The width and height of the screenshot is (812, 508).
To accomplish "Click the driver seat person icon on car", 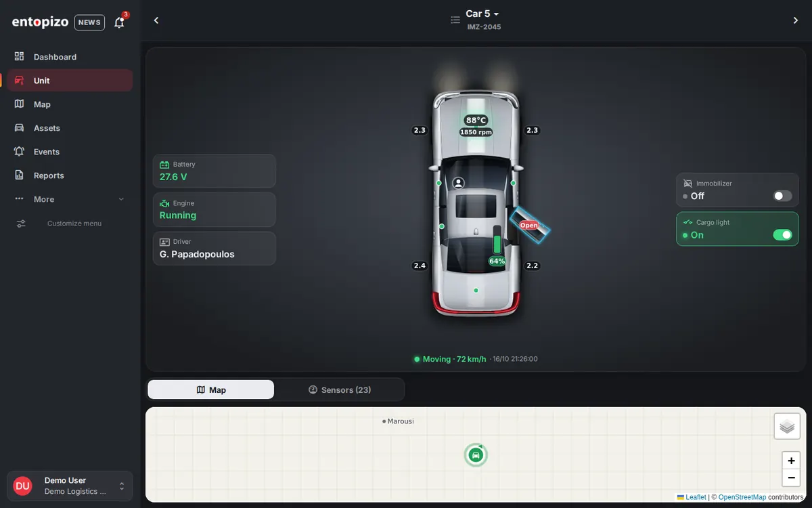I will click(x=458, y=183).
